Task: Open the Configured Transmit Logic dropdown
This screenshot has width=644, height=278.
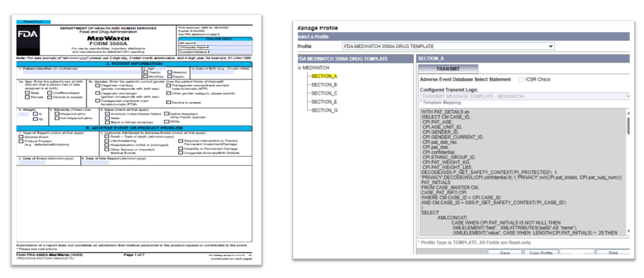Action: (x=525, y=96)
